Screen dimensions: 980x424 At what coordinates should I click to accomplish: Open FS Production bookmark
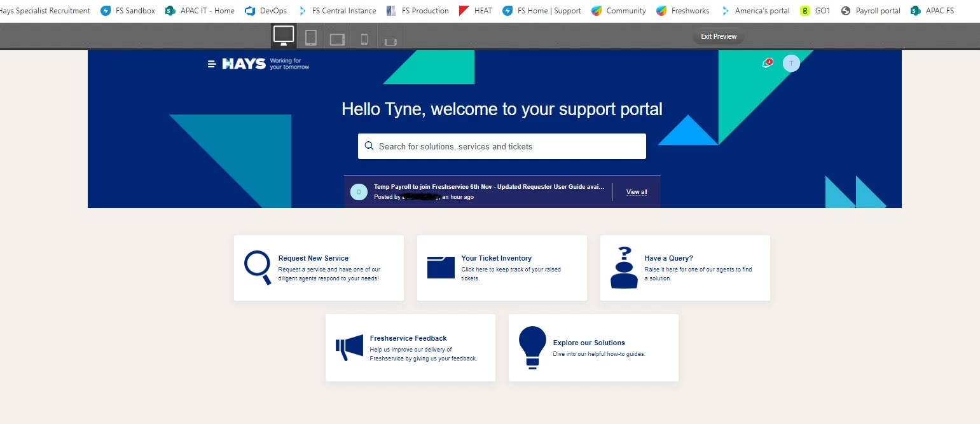pos(417,10)
